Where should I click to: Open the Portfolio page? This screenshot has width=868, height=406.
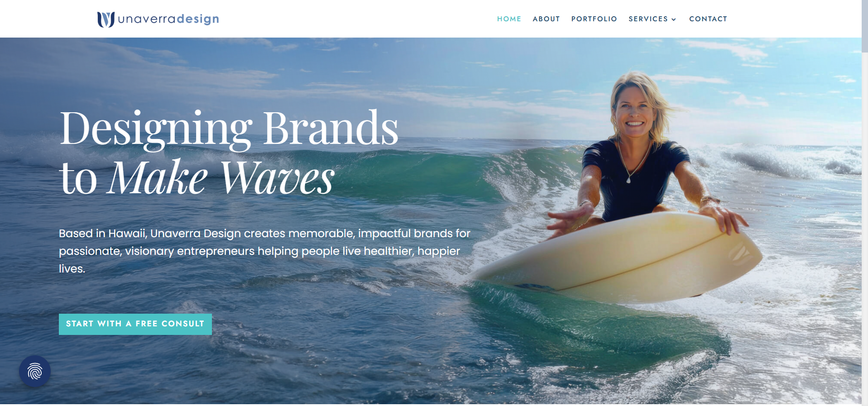(594, 19)
